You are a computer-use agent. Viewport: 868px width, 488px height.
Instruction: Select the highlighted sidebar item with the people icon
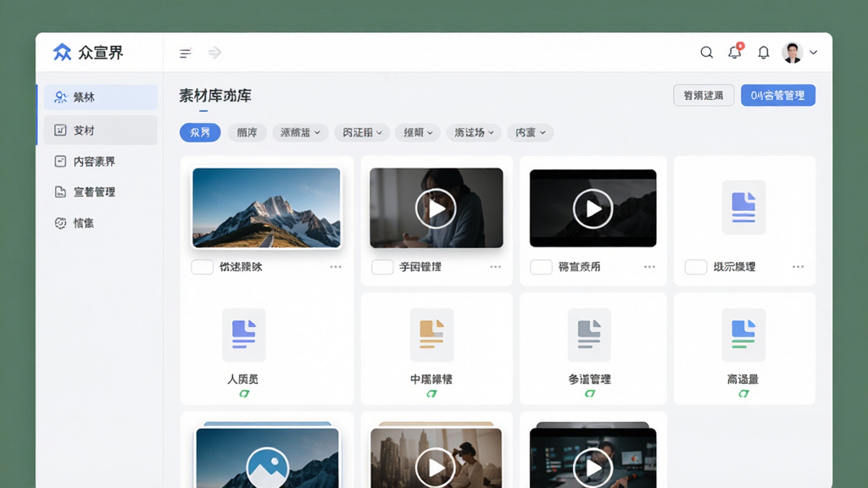[101, 97]
